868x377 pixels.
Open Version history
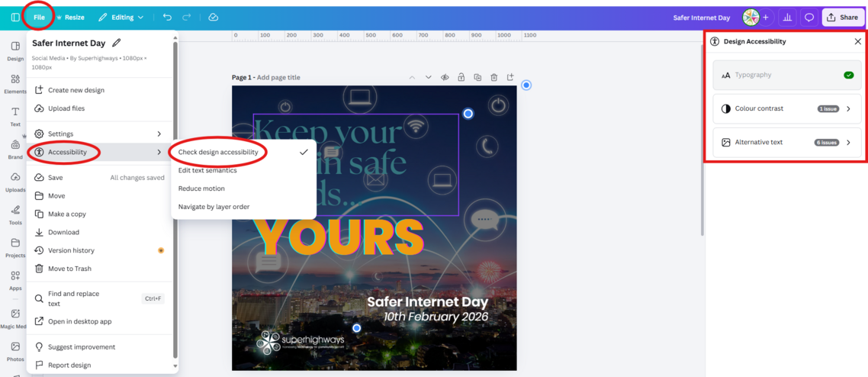(100, 250)
